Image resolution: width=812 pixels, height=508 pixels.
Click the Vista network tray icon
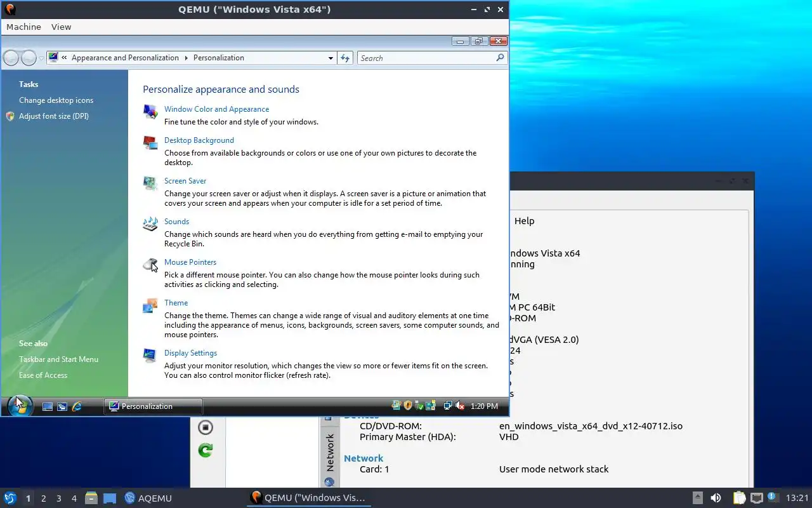click(x=448, y=406)
